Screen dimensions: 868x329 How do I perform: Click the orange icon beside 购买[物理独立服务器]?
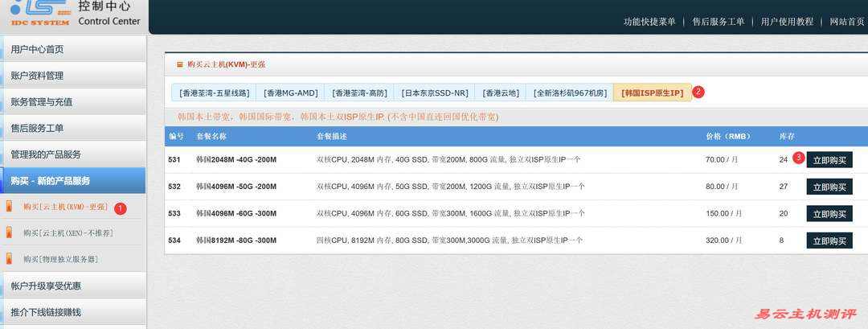(9, 259)
